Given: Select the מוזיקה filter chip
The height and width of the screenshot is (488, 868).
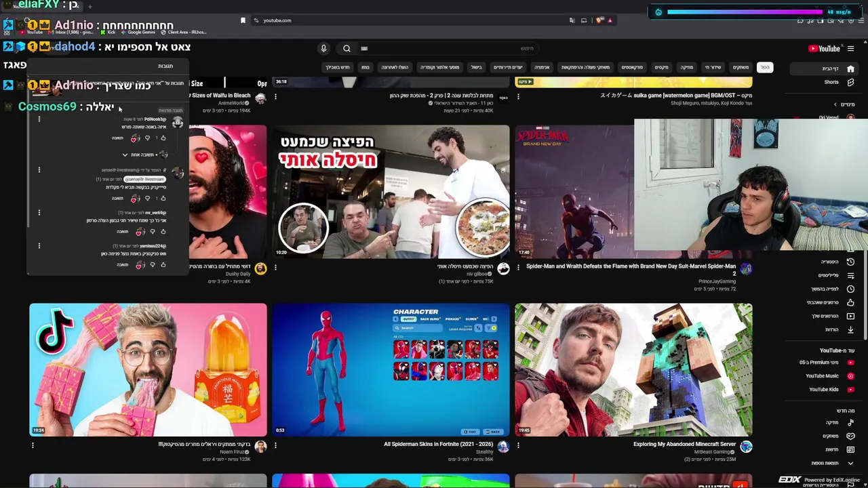Looking at the screenshot, I should (686, 67).
